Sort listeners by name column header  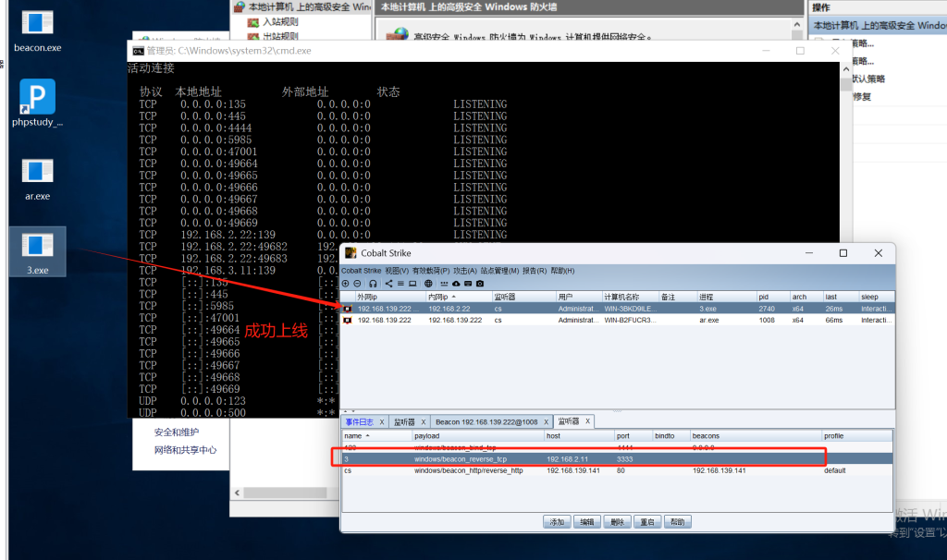coord(377,435)
